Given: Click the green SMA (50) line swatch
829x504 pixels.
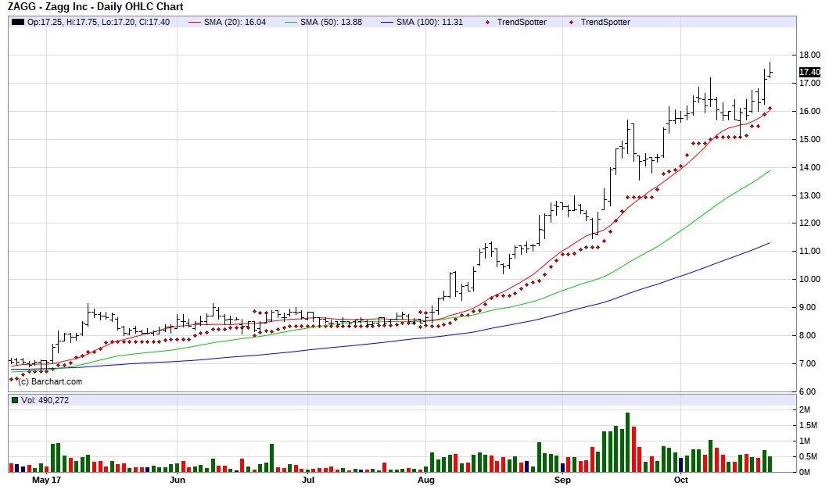Looking at the screenshot, I should pos(291,22).
